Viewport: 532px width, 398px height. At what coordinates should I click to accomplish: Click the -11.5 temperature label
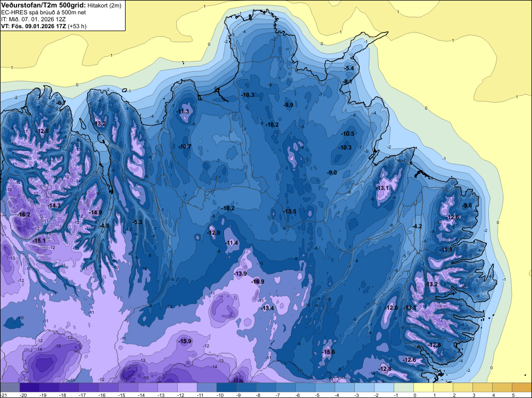pyautogui.click(x=446, y=250)
